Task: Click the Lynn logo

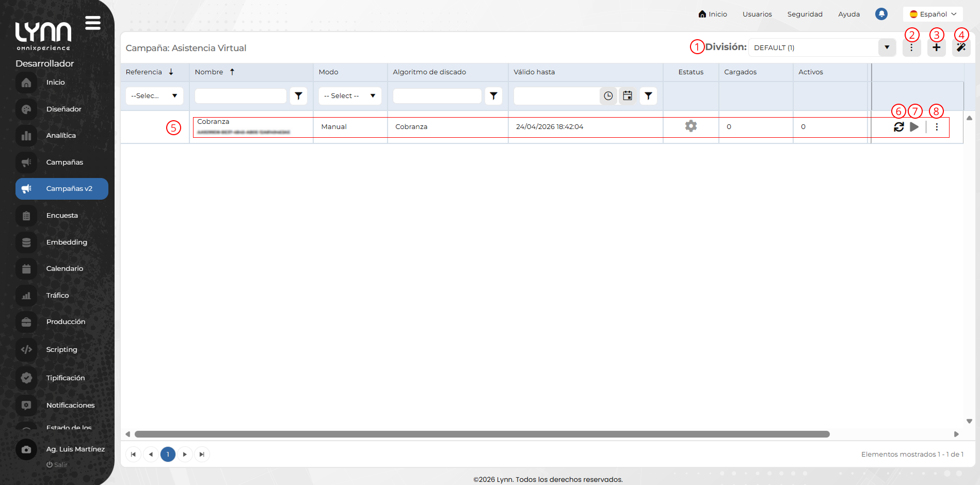Action: tap(43, 36)
